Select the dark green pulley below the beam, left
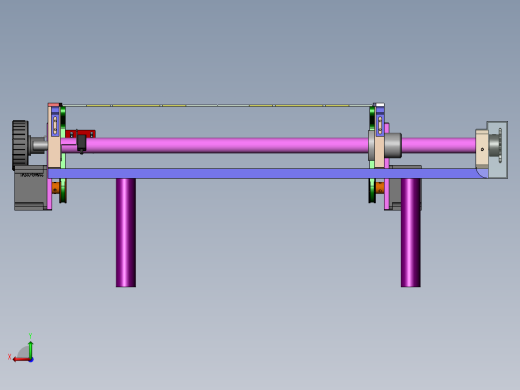Image resolution: width=520 pixels, height=390 pixels. [63, 191]
